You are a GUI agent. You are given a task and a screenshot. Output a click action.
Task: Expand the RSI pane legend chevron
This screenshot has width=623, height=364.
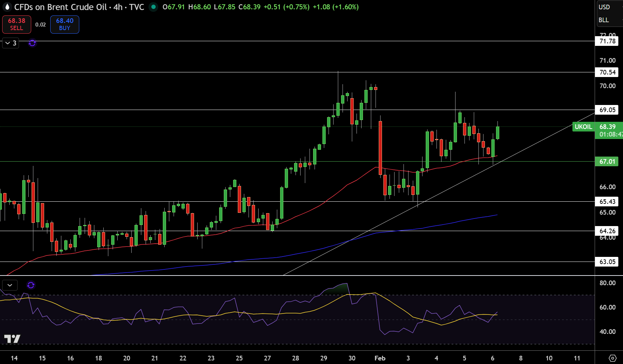click(x=10, y=285)
